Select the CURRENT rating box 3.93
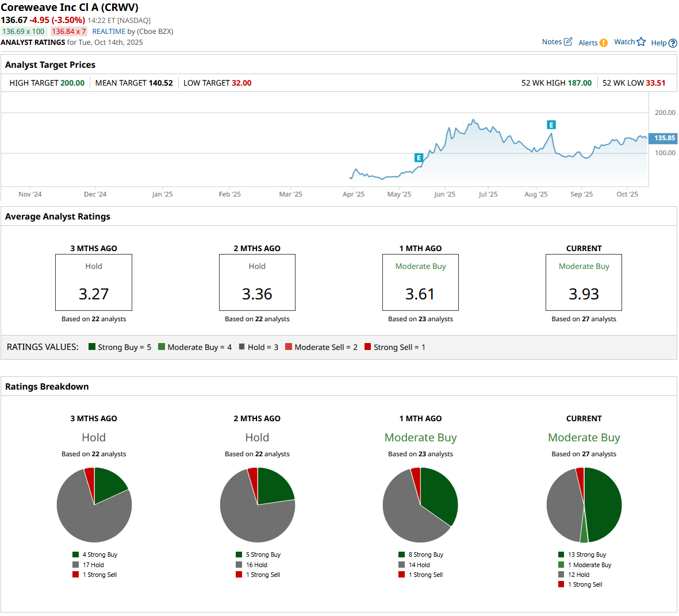679x616 pixels. pyautogui.click(x=584, y=283)
